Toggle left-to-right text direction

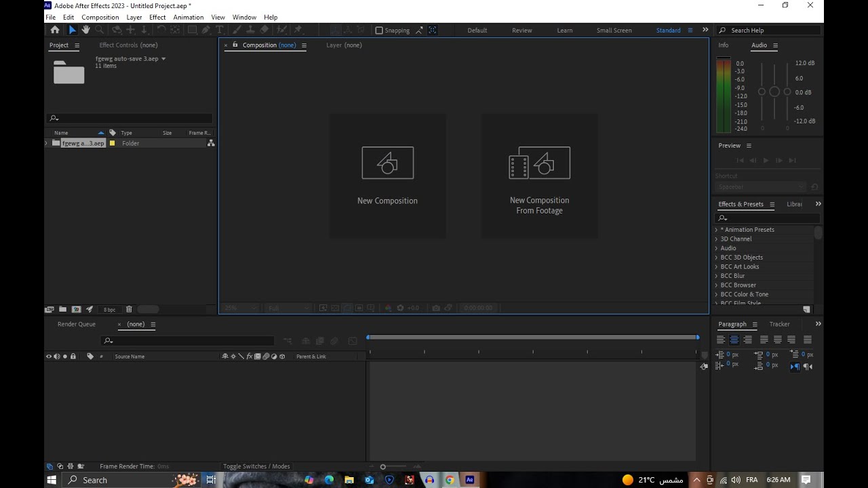(795, 367)
